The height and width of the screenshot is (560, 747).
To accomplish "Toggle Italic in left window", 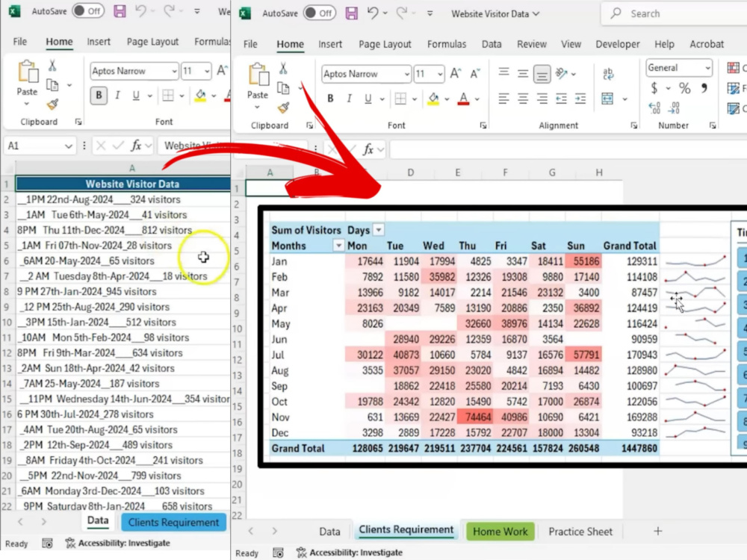I will point(117,96).
